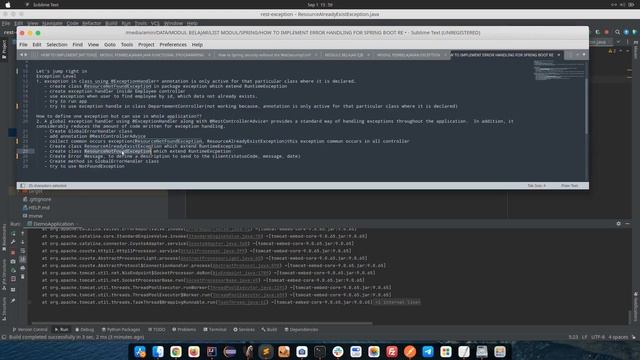Open the Problems tool window tab
The width and height of the screenshot is (640, 360).
pyautogui.click(x=184, y=329)
